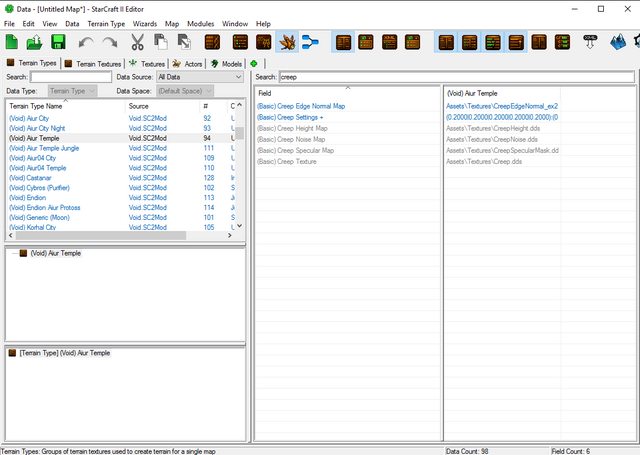This screenshot has width=640, height=455.
Task: Open the Terrain Type menu
Action: 106,24
